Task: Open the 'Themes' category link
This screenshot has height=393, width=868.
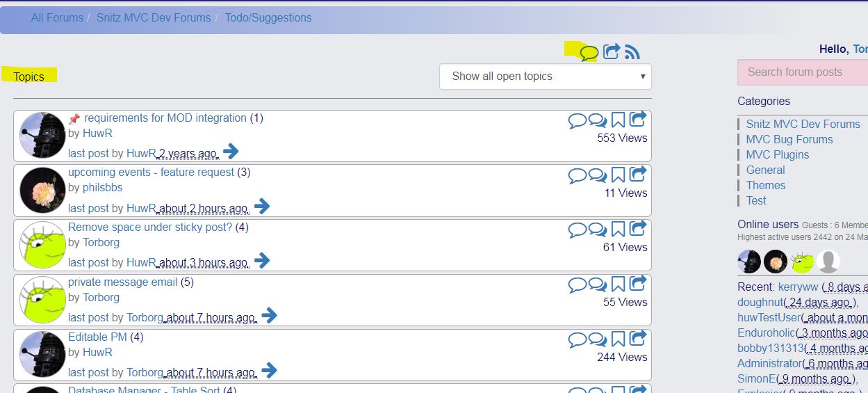Action: [x=765, y=185]
